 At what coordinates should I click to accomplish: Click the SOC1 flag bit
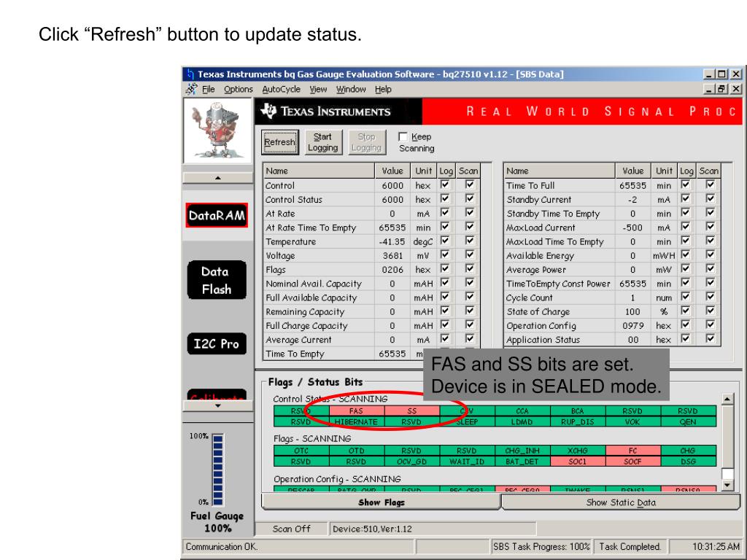(578, 462)
